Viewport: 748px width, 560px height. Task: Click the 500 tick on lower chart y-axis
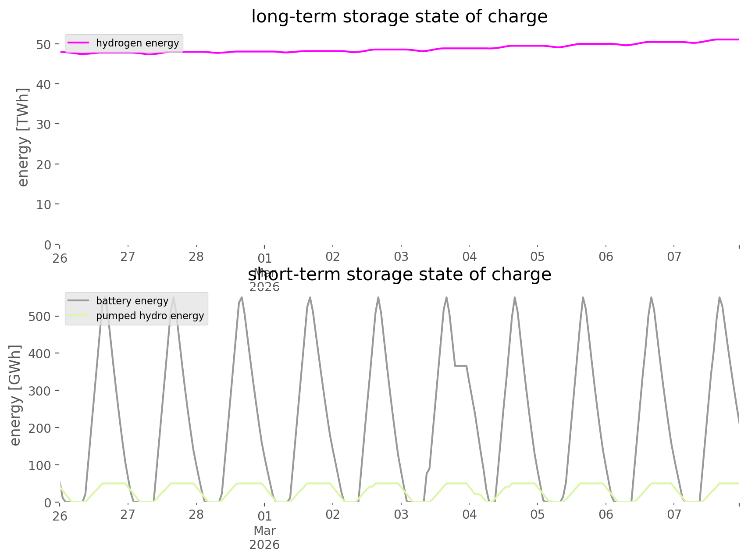(x=39, y=317)
